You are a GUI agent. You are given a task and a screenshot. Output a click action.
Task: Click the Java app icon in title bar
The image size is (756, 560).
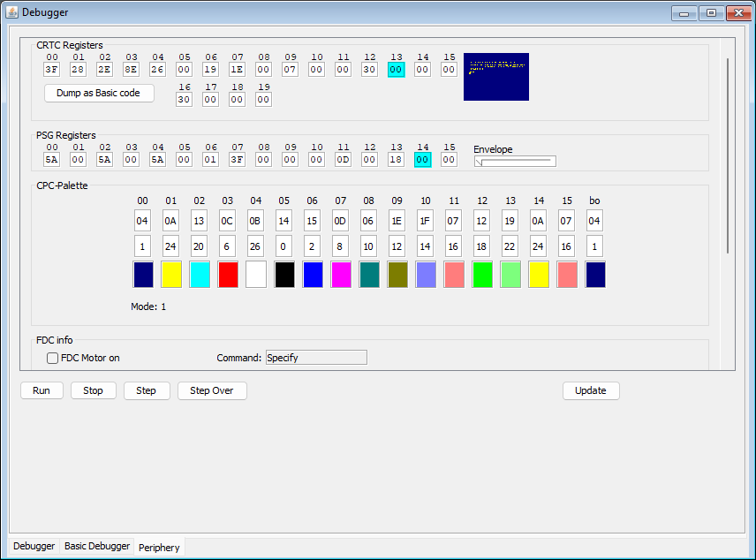[x=12, y=12]
